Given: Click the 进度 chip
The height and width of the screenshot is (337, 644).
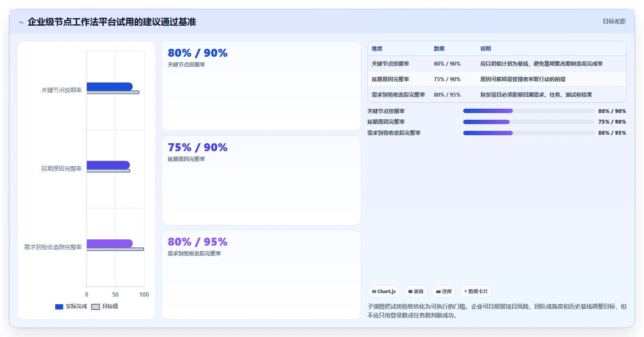Looking at the screenshot, I should (444, 291).
